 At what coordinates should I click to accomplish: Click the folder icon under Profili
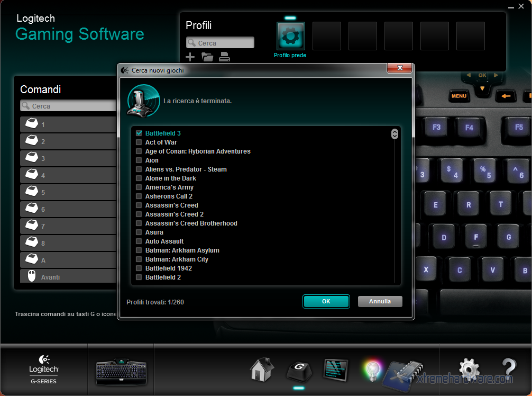[x=207, y=57]
